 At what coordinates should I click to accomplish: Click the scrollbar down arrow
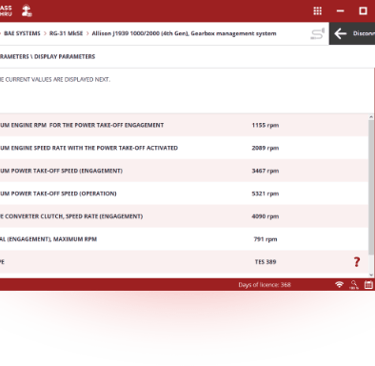[371, 275]
